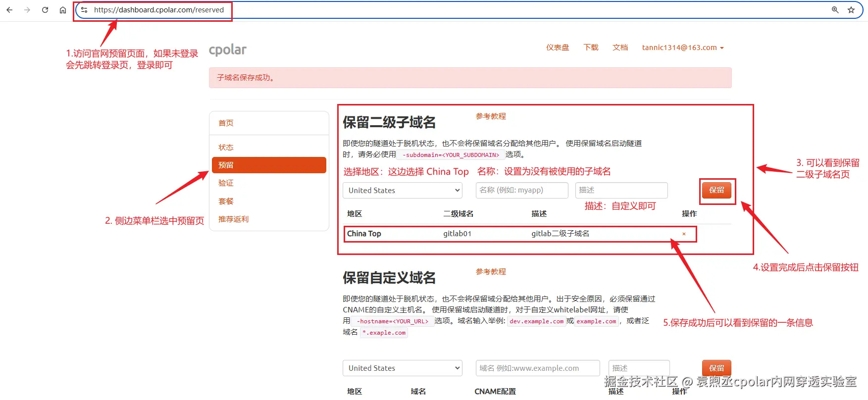This screenshot has width=868, height=400.
Task: Open 参考教程 link beside 保留二级子域名
Action: 491,116
